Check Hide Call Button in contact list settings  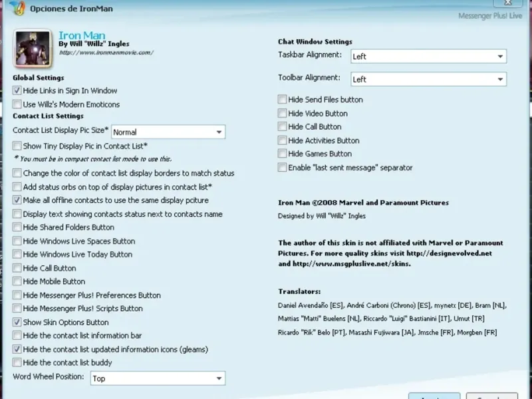17,268
